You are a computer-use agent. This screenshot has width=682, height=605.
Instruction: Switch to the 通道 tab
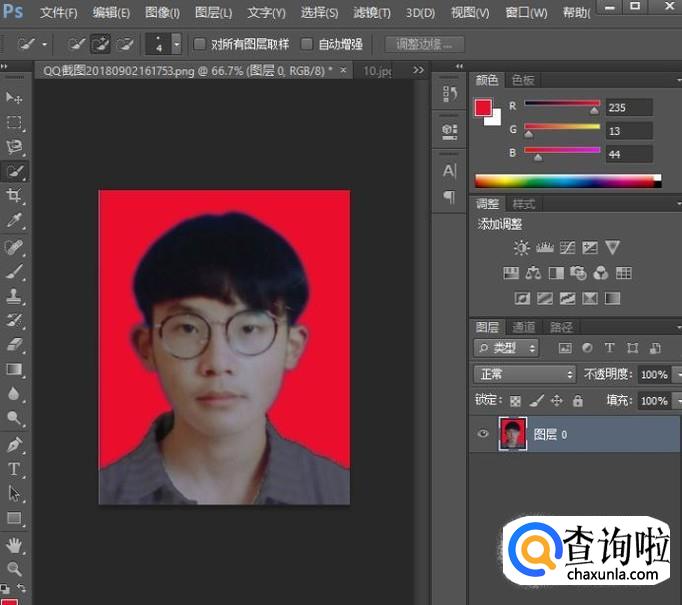point(523,327)
